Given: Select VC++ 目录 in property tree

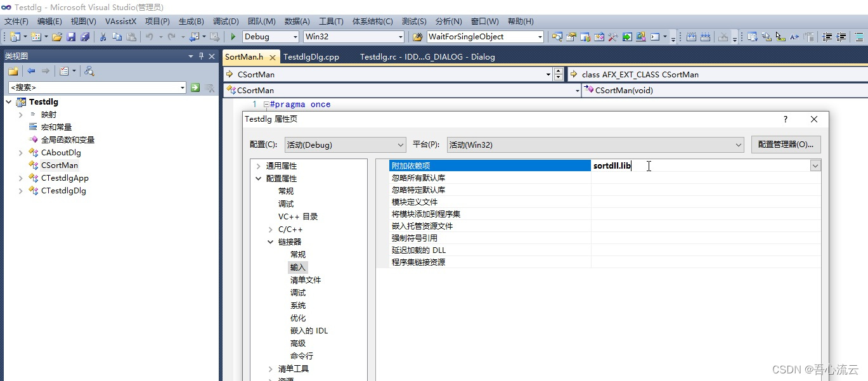Looking at the screenshot, I should pos(298,217).
